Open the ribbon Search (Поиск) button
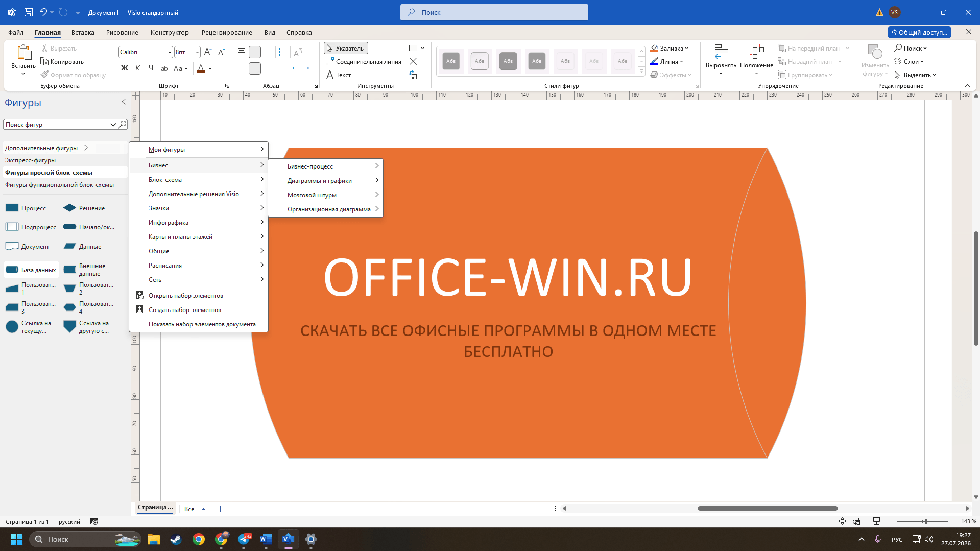The image size is (980, 551). (911, 49)
